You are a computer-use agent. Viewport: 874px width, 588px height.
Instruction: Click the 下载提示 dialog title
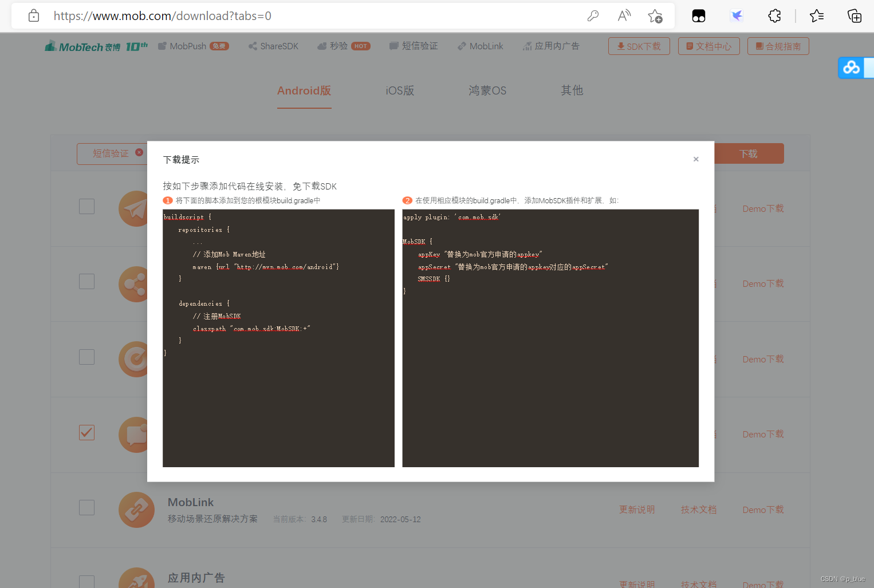182,160
